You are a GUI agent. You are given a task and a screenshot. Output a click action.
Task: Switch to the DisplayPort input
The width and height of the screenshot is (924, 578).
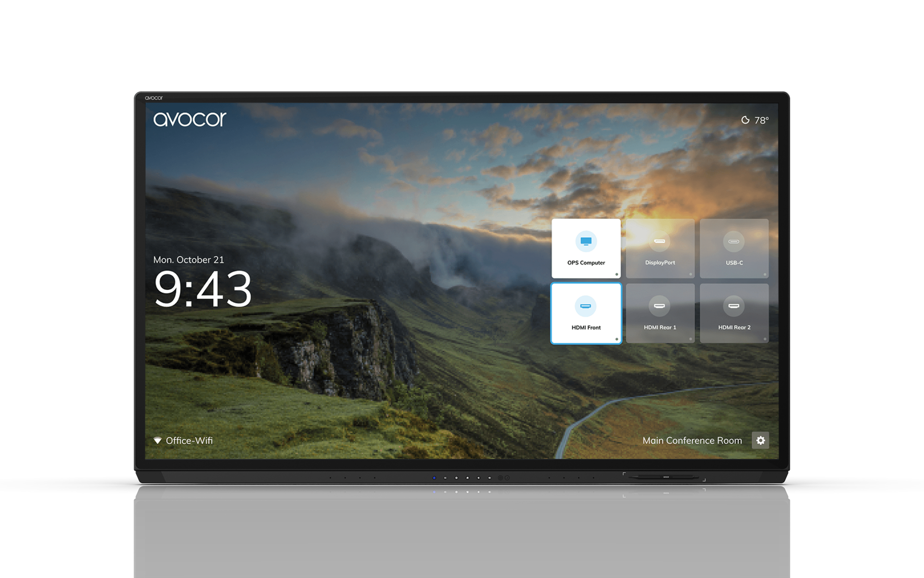coord(660,248)
